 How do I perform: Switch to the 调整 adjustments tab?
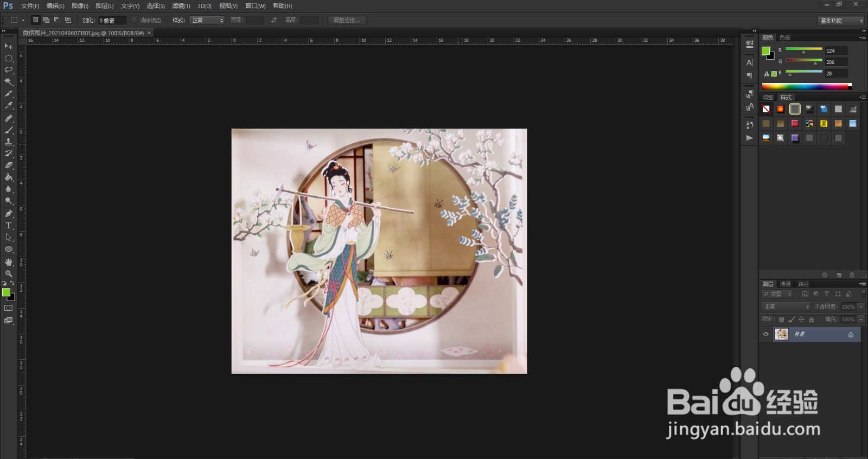click(768, 97)
